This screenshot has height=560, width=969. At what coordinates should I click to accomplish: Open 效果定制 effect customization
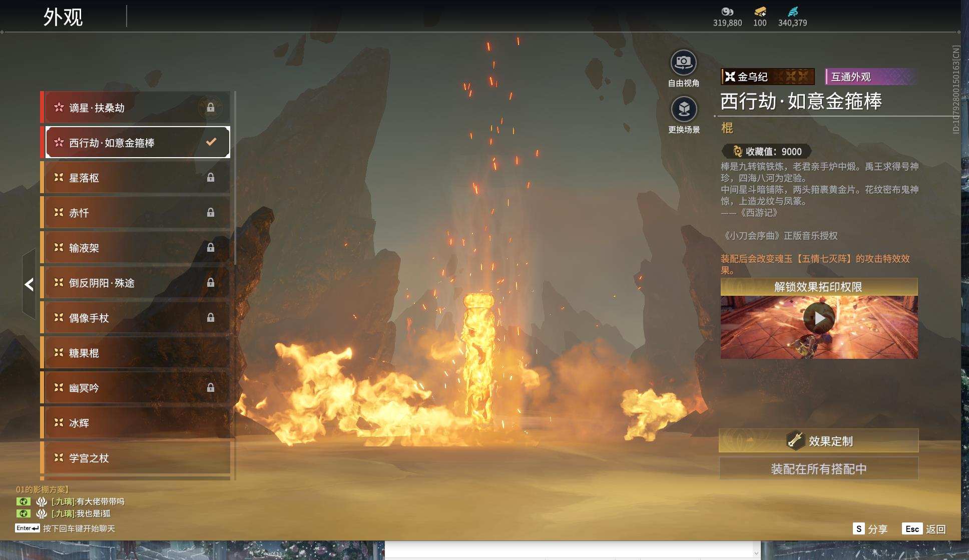(819, 441)
